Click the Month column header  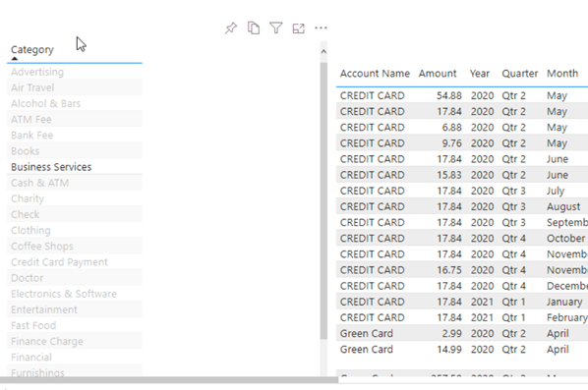[x=562, y=74]
